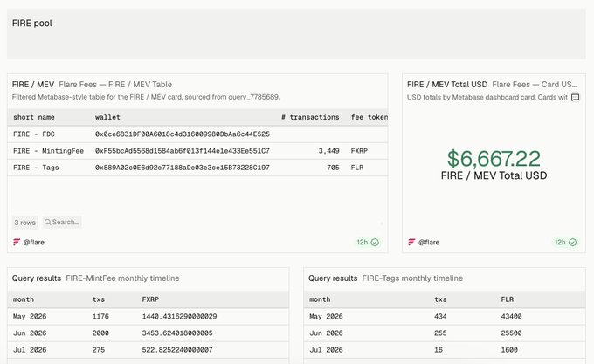Select the FIRE - FDC row name
This screenshot has width=594, height=364.
click(x=34, y=134)
